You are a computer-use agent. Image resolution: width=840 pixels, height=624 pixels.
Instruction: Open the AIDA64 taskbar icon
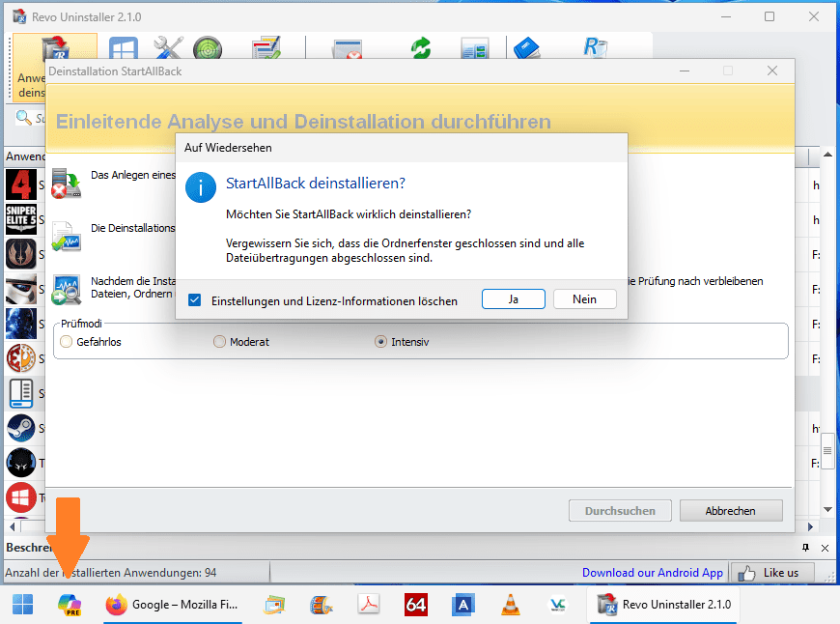click(x=416, y=604)
